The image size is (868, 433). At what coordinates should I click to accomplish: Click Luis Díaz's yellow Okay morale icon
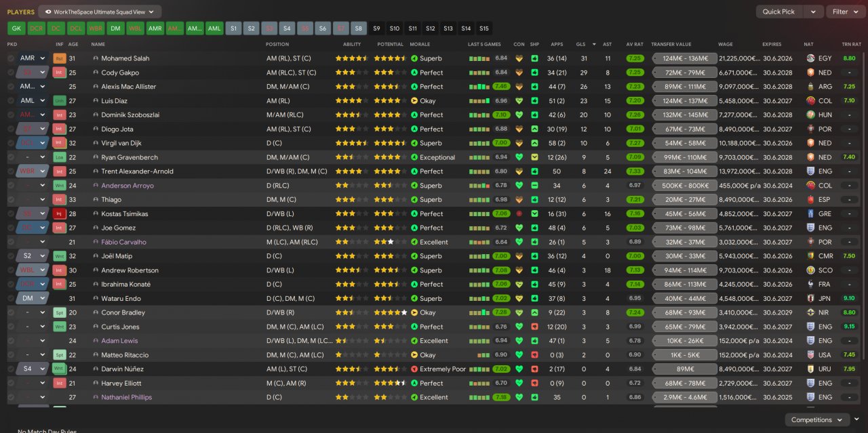pos(414,101)
